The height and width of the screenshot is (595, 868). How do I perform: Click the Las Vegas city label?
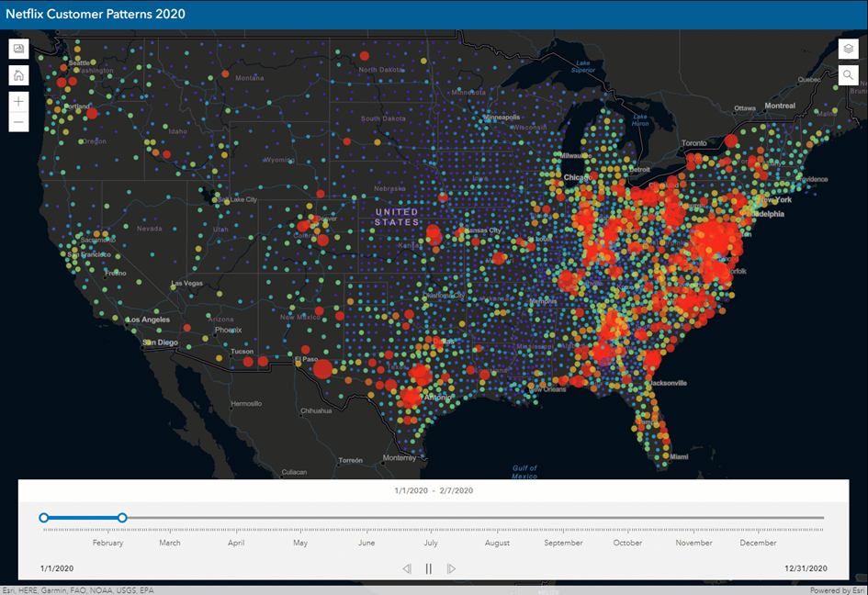tap(187, 284)
